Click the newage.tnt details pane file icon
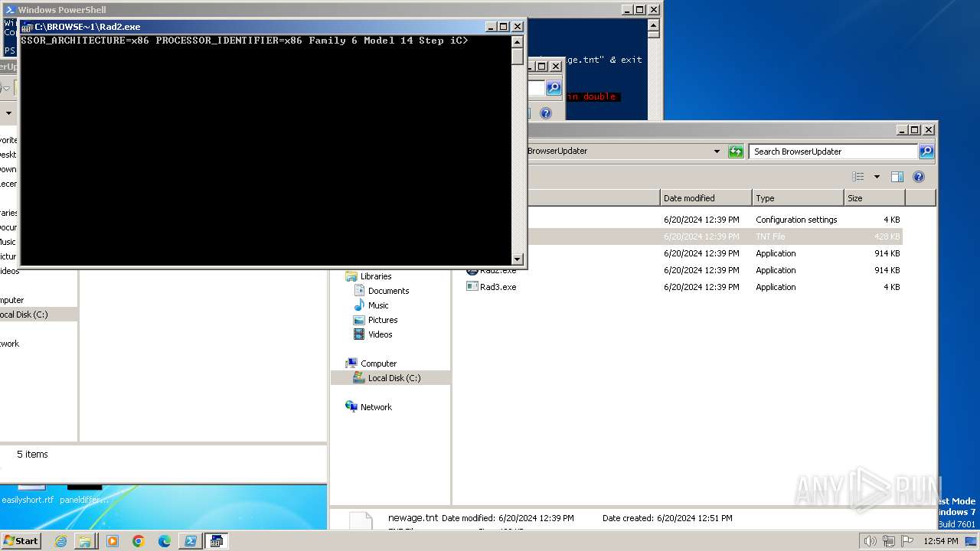This screenshot has height=551, width=980. 361,521
